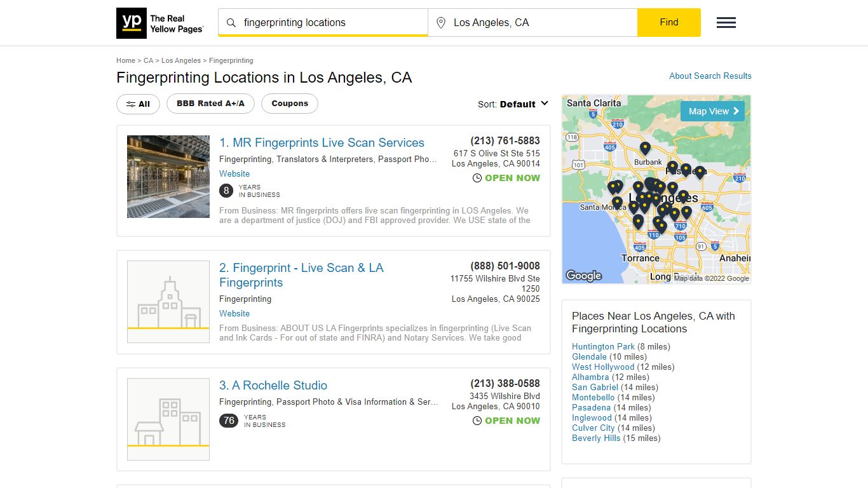
Task: Visit LA Fingerprints Website link
Action: (x=234, y=313)
